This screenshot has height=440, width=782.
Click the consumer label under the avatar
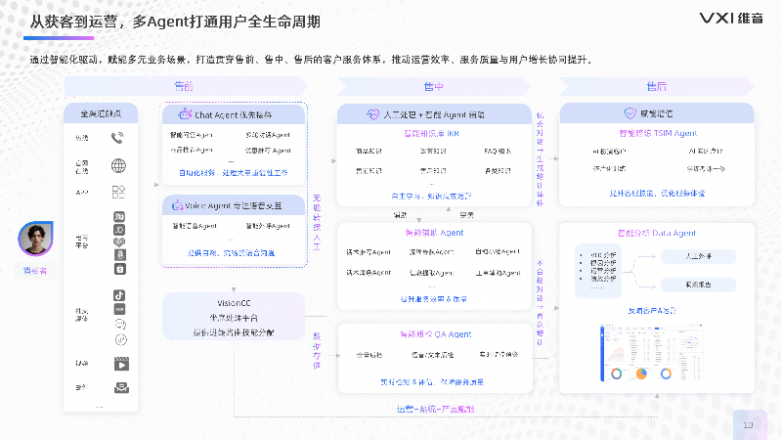coord(35,271)
